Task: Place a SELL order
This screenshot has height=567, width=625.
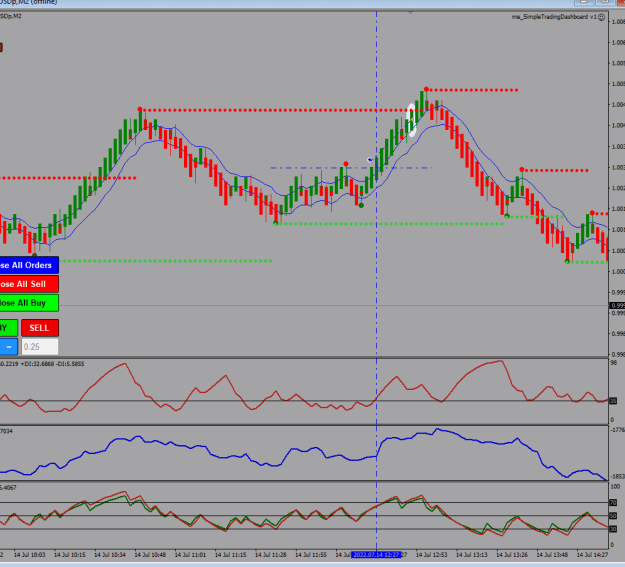Action: [40, 328]
